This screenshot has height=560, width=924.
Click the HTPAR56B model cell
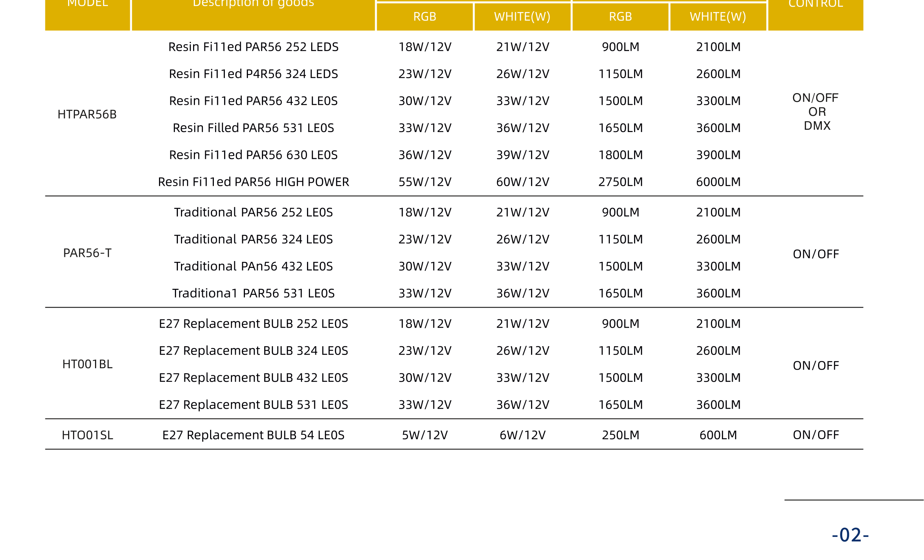click(x=87, y=114)
